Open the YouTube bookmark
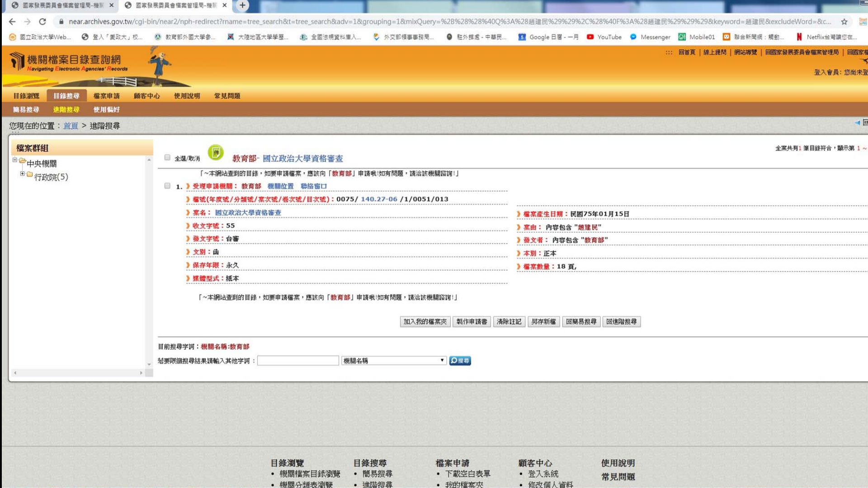 pos(604,37)
